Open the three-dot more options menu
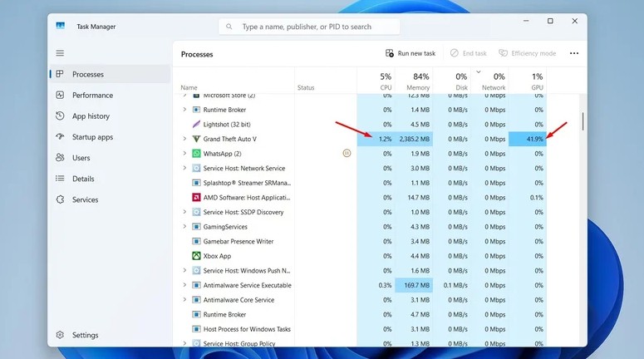 click(x=573, y=53)
